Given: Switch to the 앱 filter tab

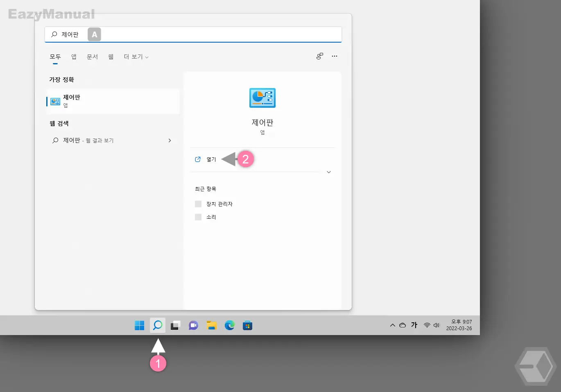Looking at the screenshot, I should (73, 57).
